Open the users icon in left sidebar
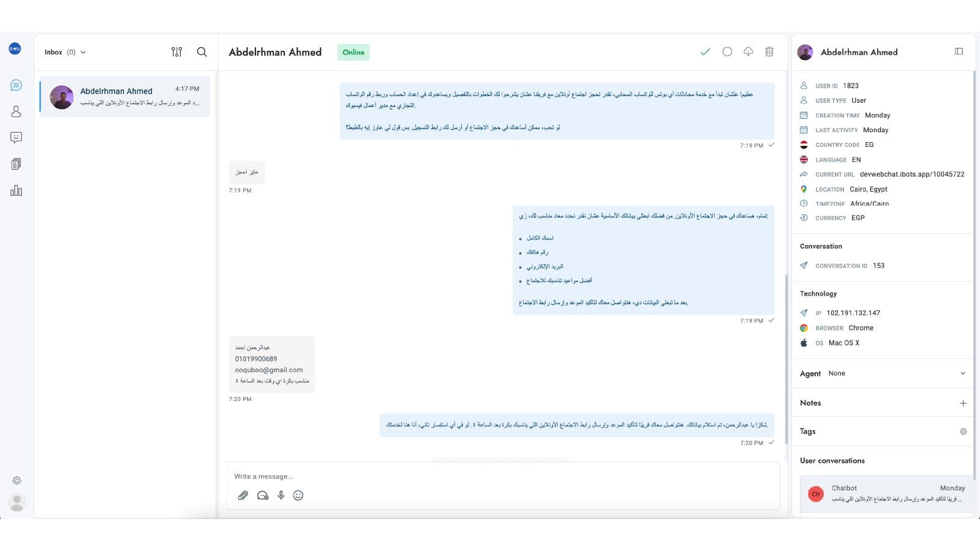The height and width of the screenshot is (551, 980). point(16,111)
